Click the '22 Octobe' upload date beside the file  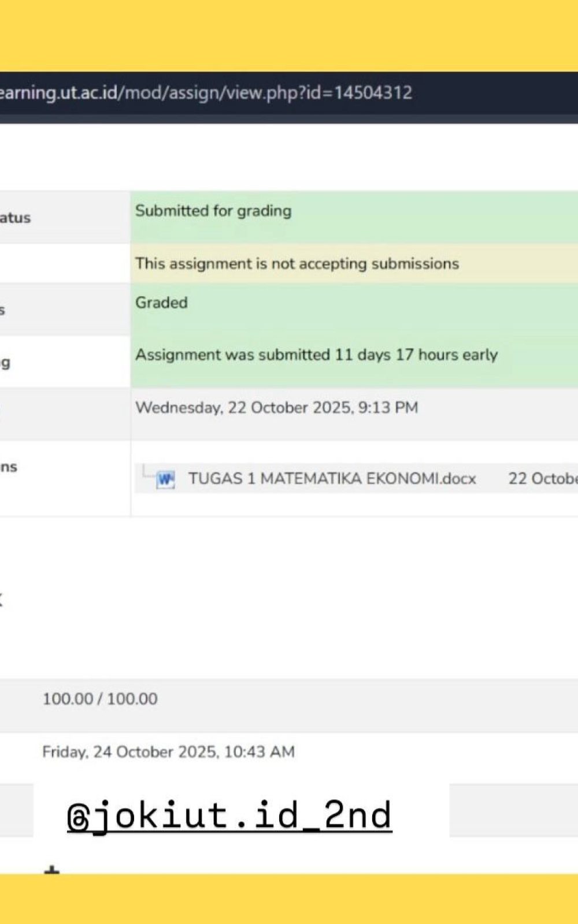tap(542, 479)
